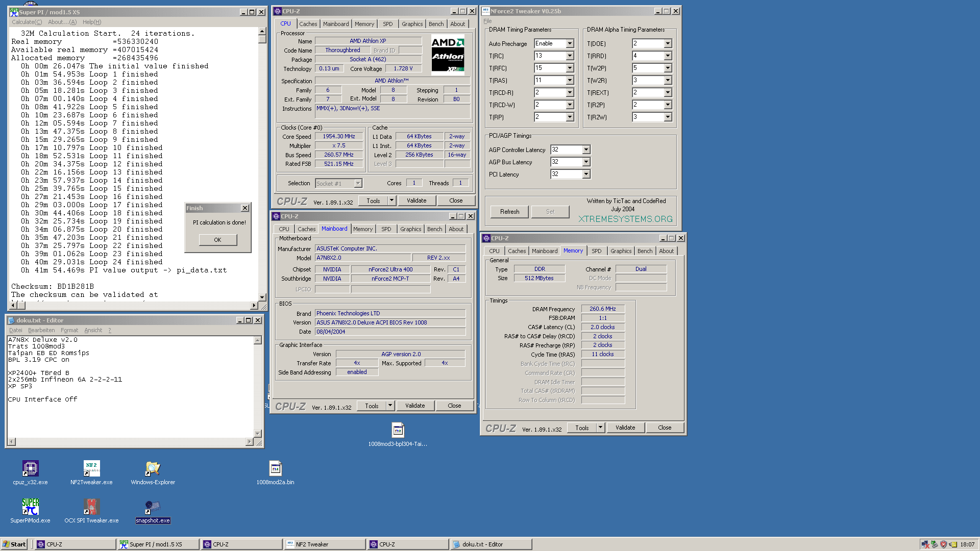Switch to SPD tab in CPU-Z Memory window

click(x=596, y=251)
